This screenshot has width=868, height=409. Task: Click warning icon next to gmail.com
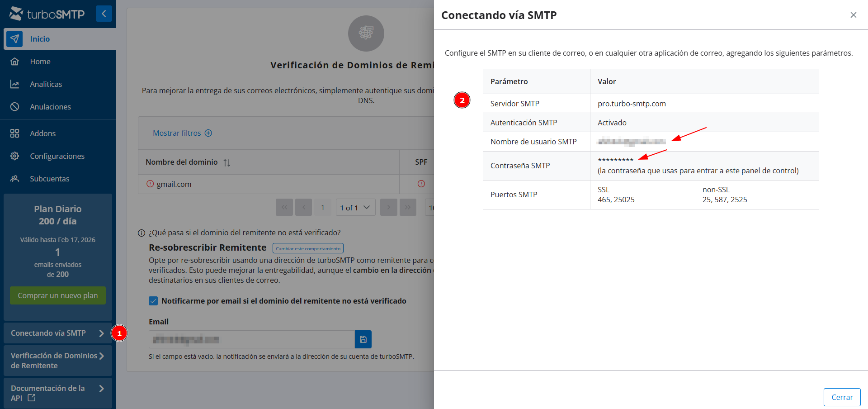pyautogui.click(x=150, y=184)
